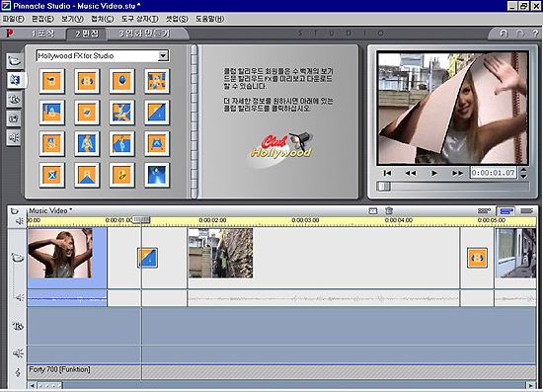Pick the X-shaped transition in bottom row
543x392 pixels.
(x=52, y=175)
